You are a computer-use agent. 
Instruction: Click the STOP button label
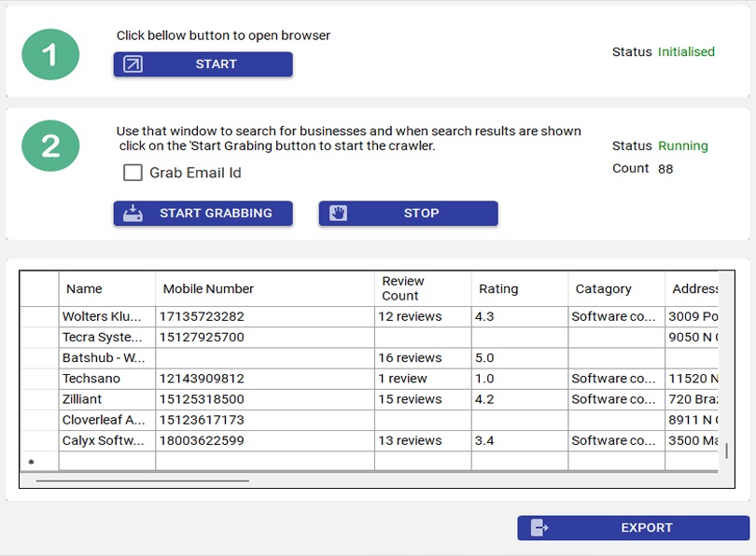click(421, 213)
